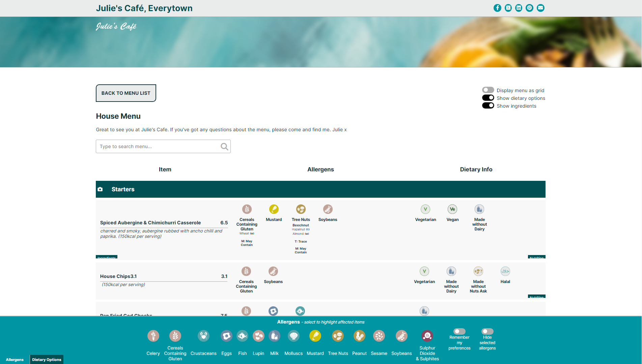Click the Julie's Café script logo
Viewport: 642px width, 364px height.
(x=116, y=26)
